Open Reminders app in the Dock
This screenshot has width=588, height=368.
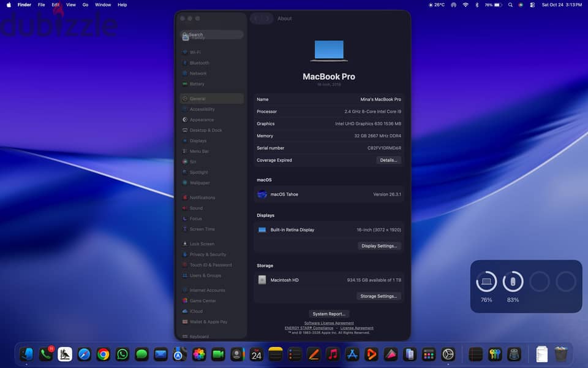coord(295,354)
